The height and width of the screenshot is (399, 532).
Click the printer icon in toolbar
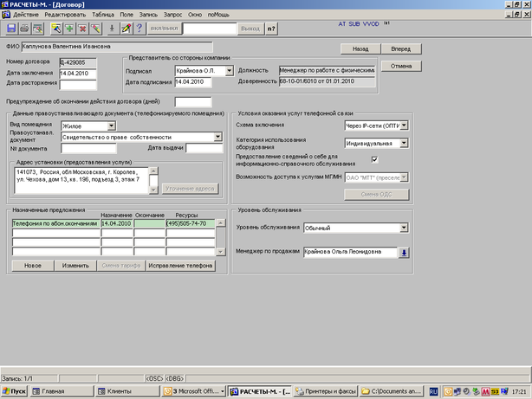24,29
